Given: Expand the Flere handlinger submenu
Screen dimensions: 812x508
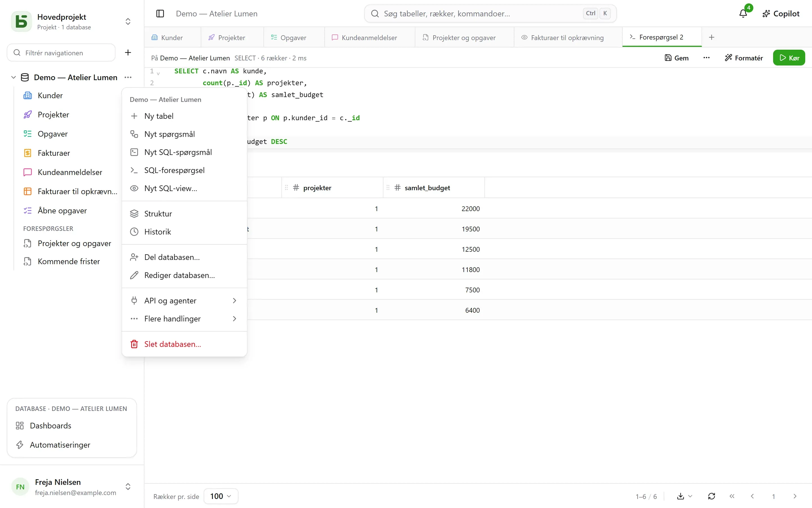Looking at the screenshot, I should tap(184, 319).
